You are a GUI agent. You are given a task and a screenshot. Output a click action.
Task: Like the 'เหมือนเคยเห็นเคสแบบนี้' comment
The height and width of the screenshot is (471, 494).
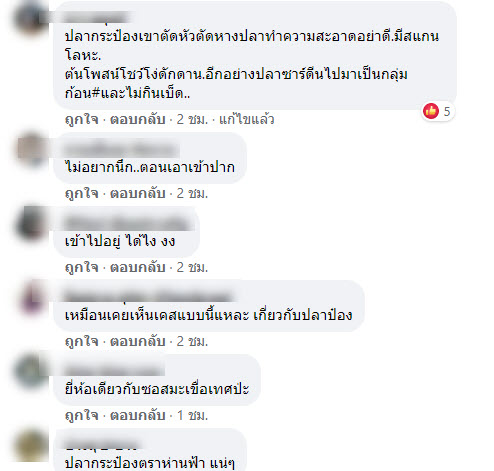(81, 341)
